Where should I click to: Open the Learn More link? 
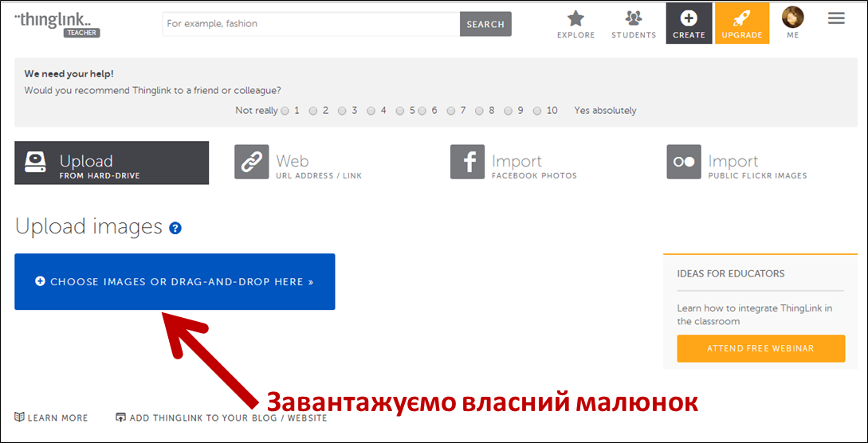tap(51, 418)
